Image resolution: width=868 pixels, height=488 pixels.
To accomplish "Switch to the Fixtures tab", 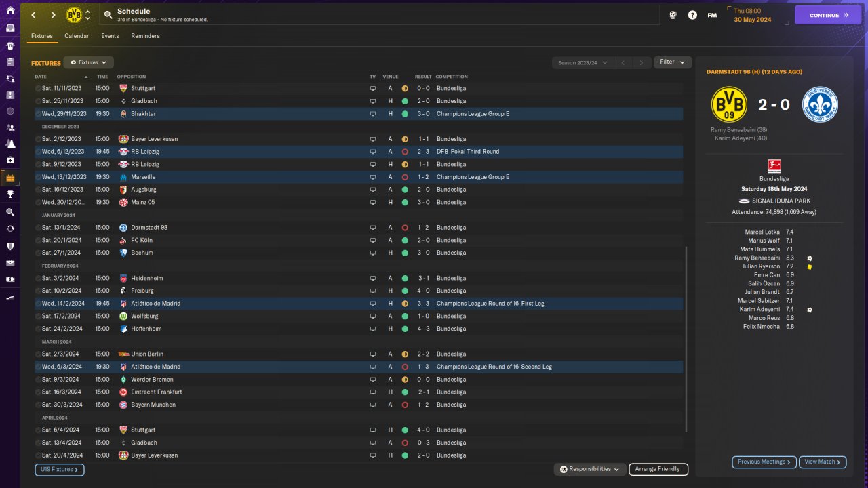I will [x=42, y=36].
